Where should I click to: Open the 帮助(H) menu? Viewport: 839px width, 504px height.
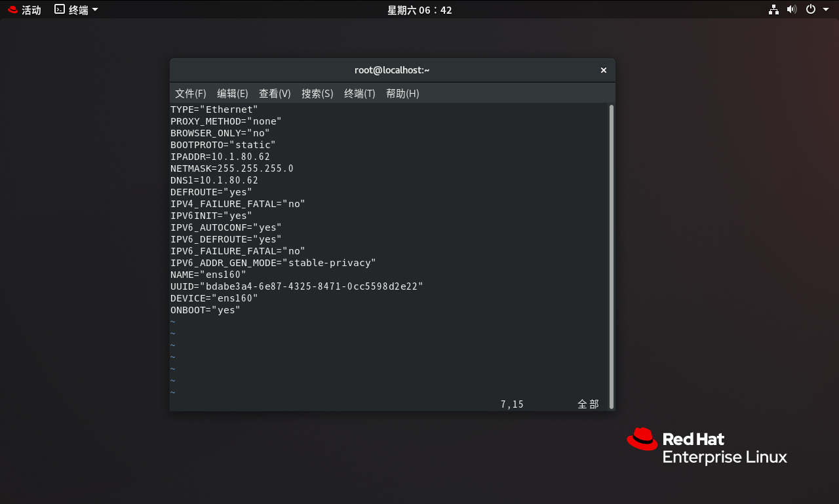(402, 94)
